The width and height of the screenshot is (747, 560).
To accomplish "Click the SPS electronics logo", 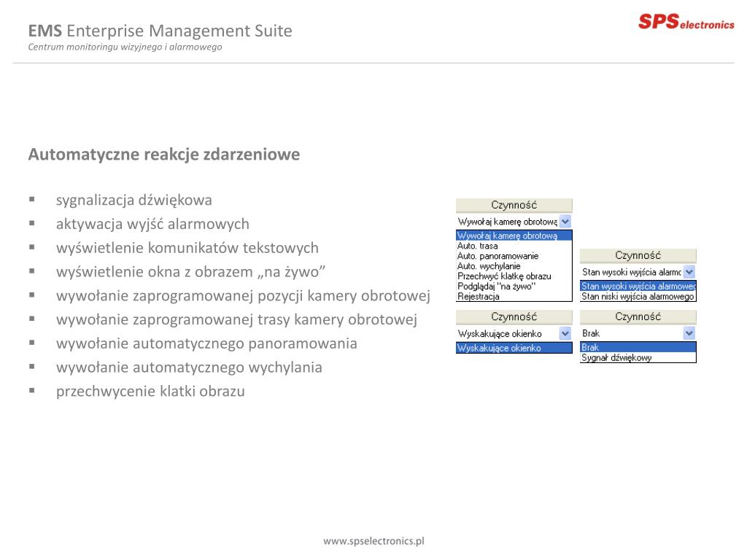I will 686,22.
